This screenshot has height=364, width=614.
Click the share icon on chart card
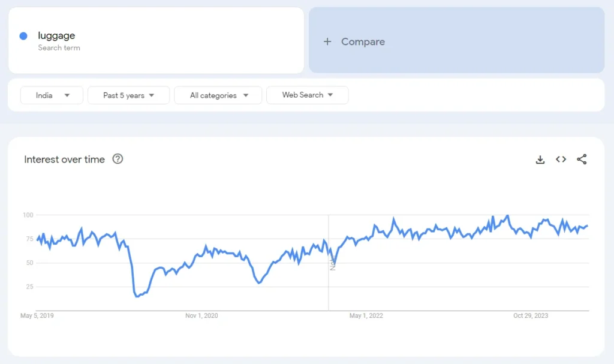tap(582, 160)
